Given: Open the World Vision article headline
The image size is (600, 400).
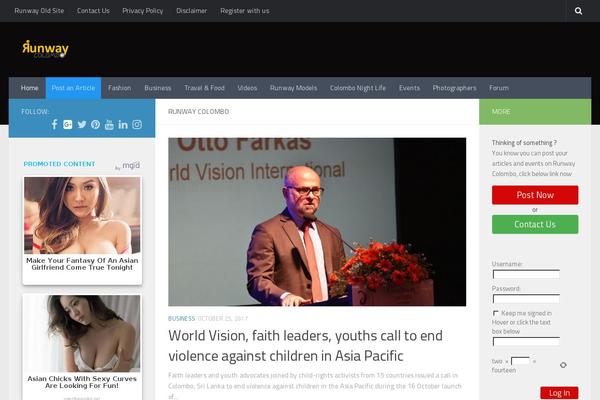Looking at the screenshot, I should tap(305, 346).
